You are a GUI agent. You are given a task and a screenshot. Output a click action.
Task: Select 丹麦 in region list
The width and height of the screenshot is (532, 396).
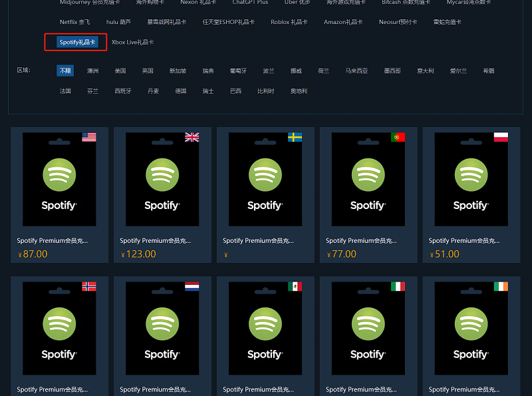coord(153,91)
